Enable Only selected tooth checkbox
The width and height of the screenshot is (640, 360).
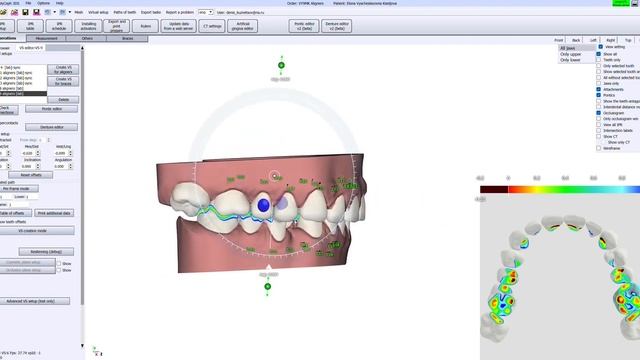599,66
